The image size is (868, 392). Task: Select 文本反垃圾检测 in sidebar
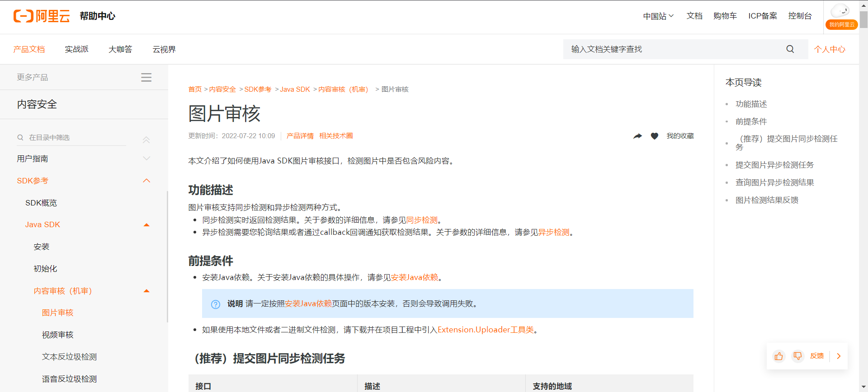69,357
